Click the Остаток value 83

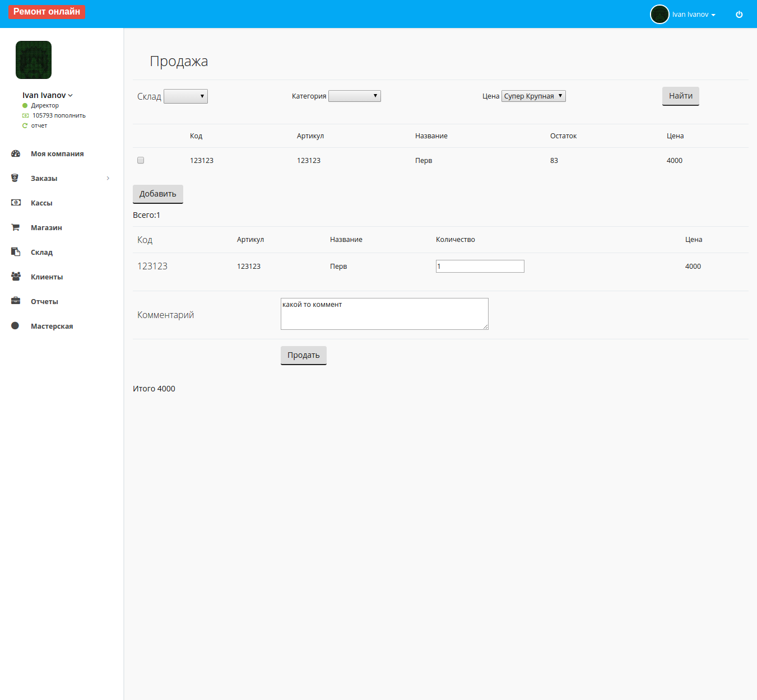click(x=554, y=160)
